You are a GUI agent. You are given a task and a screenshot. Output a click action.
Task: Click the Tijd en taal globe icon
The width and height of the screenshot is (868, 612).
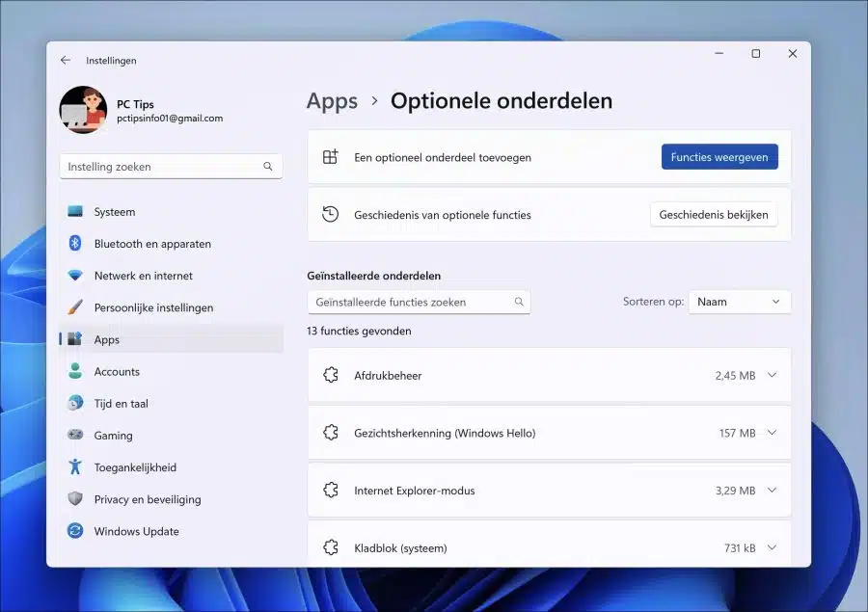pyautogui.click(x=75, y=403)
